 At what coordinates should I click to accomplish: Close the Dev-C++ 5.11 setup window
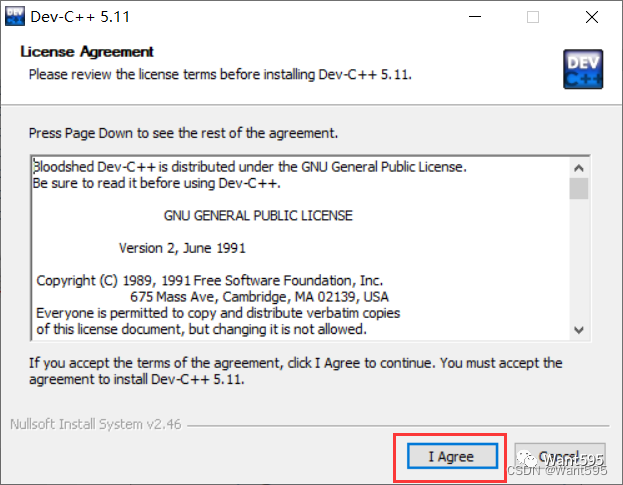click(x=592, y=17)
